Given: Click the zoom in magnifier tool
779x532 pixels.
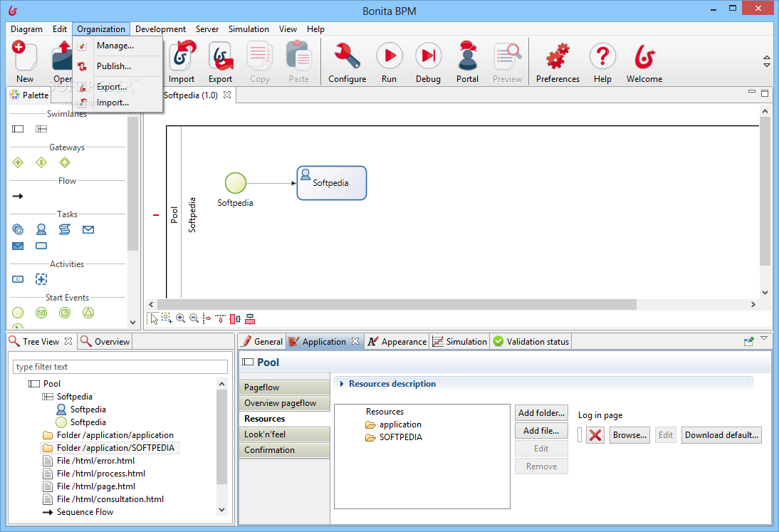Looking at the screenshot, I should click(x=180, y=318).
